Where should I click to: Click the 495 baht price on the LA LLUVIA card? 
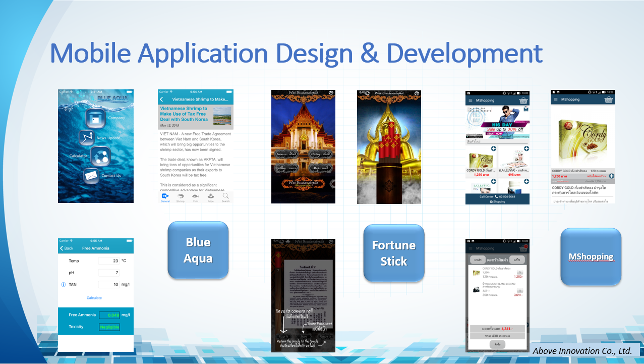point(514,175)
